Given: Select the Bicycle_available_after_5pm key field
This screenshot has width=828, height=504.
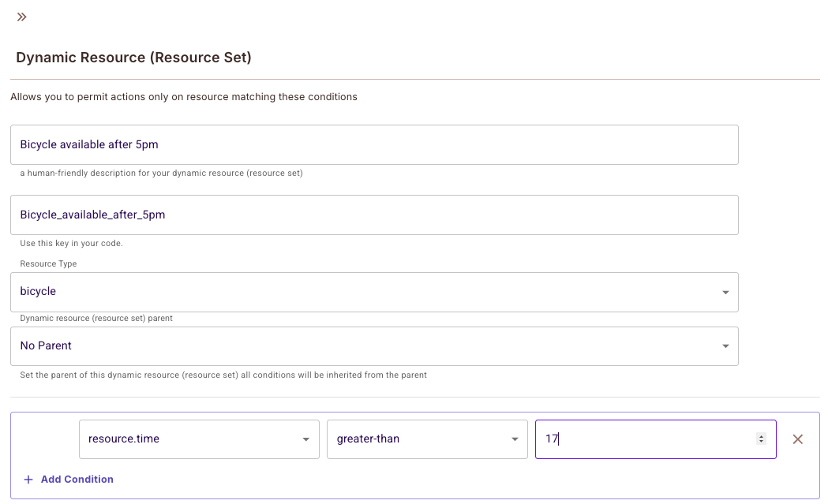Looking at the screenshot, I should point(375,215).
